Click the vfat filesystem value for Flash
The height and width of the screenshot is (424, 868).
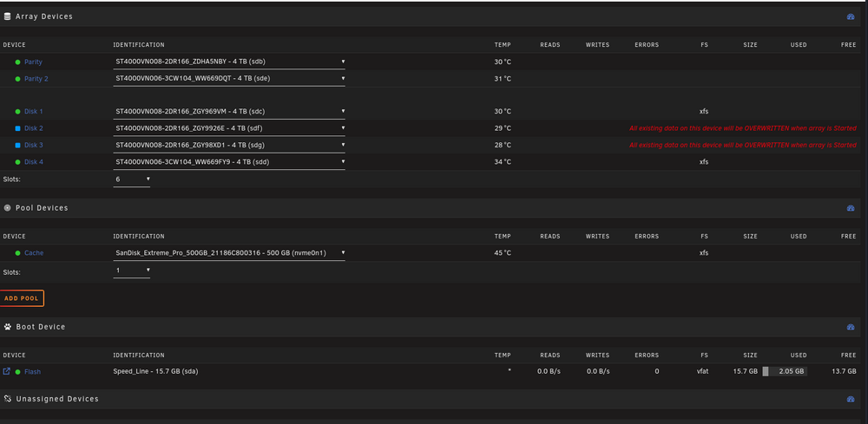click(702, 371)
